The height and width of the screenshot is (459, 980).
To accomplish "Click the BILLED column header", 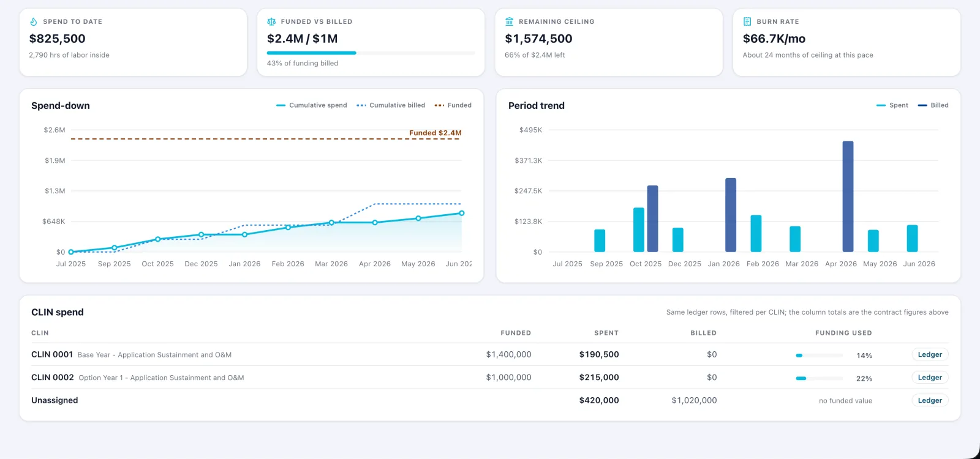I will tap(704, 333).
